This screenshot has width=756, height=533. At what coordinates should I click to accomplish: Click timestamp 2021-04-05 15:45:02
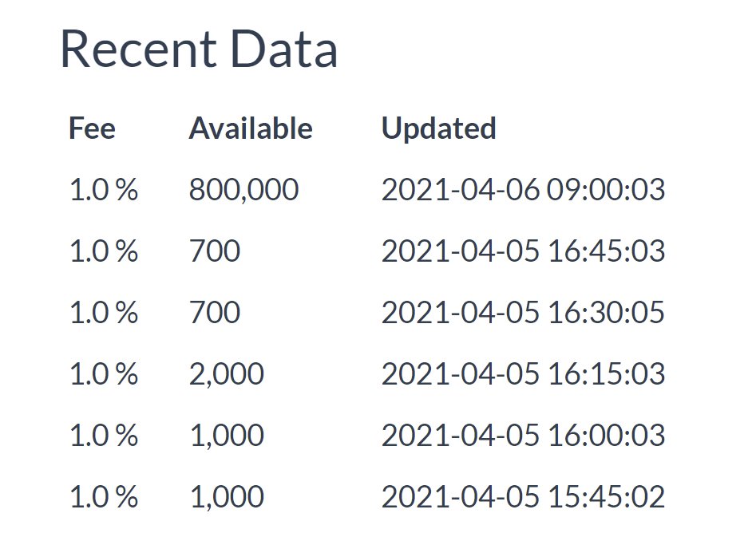[x=524, y=497]
